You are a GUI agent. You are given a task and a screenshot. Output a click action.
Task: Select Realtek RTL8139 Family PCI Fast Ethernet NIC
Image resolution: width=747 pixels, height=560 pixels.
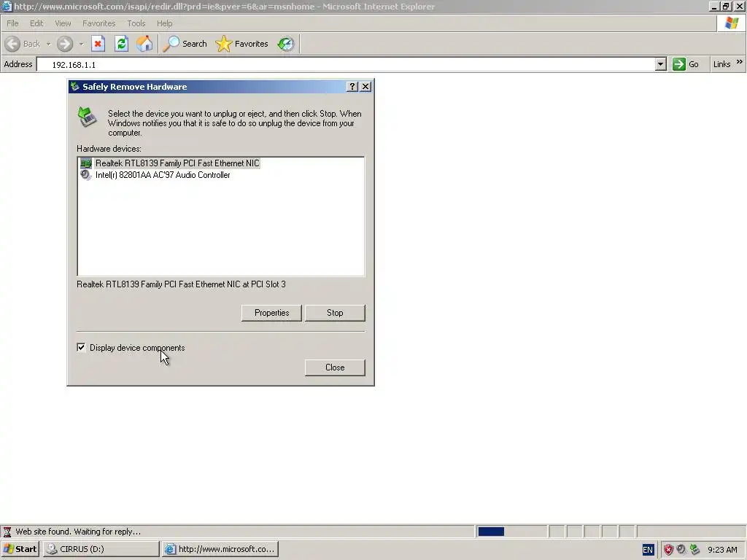point(177,163)
